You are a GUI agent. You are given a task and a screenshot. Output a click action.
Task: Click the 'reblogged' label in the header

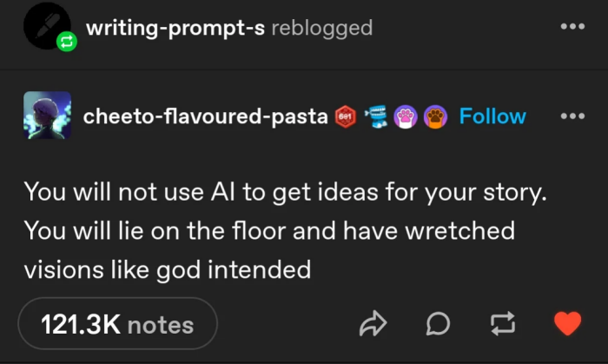(x=322, y=28)
